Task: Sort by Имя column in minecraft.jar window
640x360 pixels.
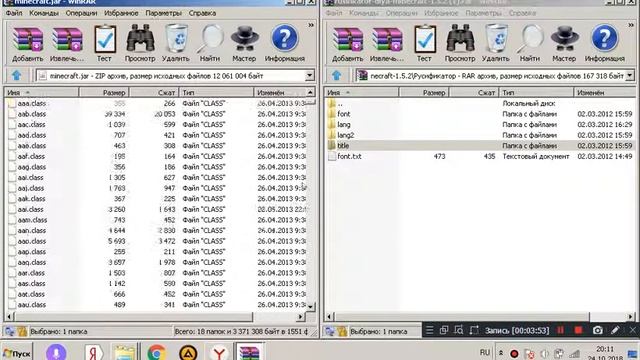Action: (42, 93)
